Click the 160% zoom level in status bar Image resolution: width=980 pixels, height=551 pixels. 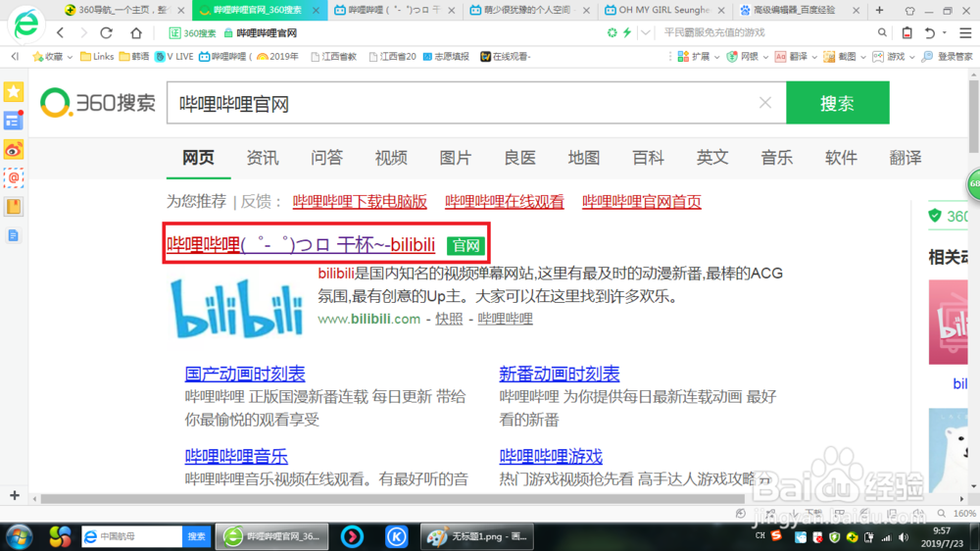point(964,514)
